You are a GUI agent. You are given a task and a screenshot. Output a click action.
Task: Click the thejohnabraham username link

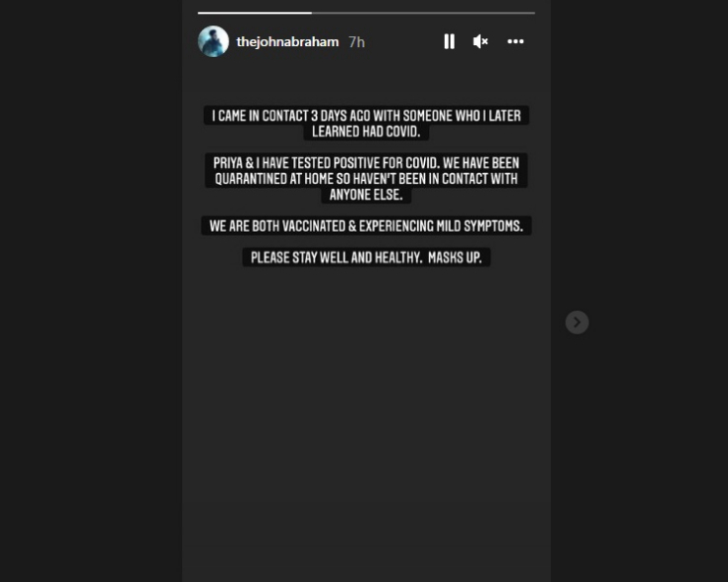tap(287, 41)
